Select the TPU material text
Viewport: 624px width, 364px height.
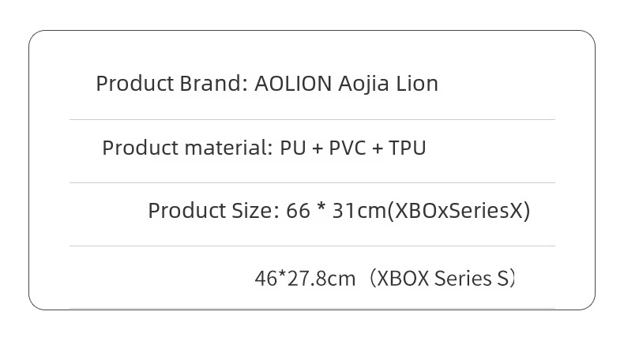click(x=407, y=148)
